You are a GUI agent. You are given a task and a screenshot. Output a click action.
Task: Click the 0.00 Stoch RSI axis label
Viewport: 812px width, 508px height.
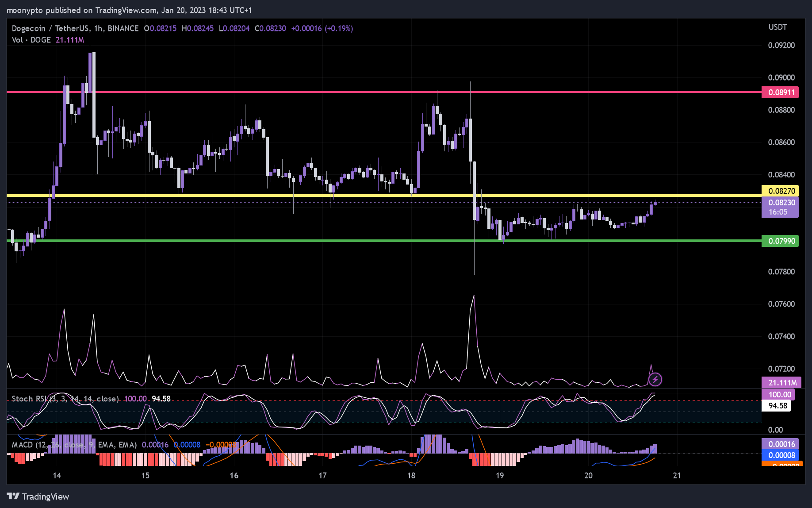[x=775, y=430]
